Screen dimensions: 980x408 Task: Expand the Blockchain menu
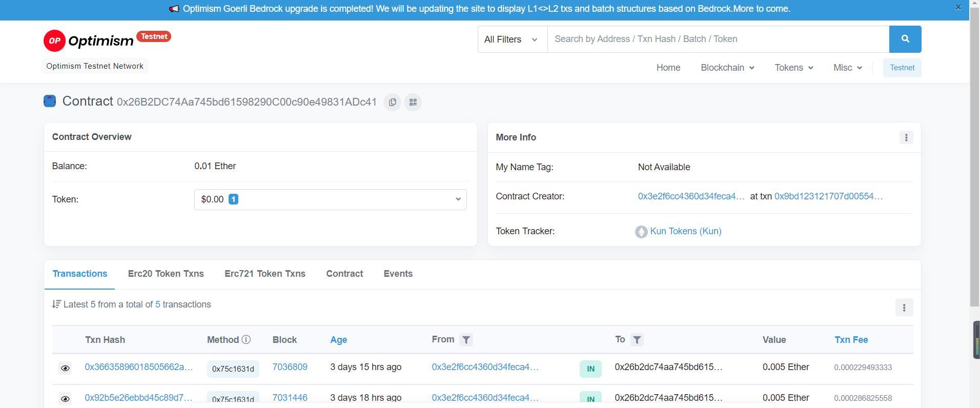click(727, 68)
